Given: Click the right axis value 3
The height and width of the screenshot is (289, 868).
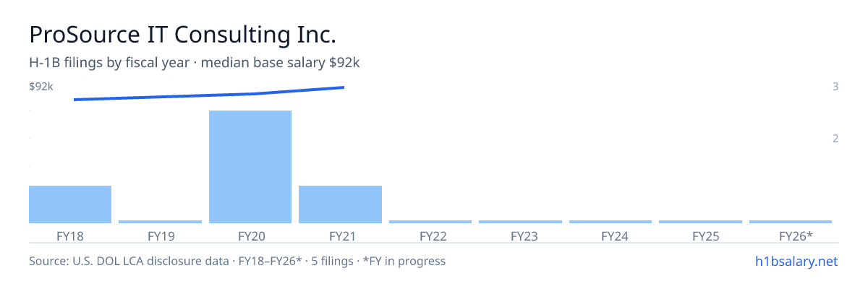Looking at the screenshot, I should point(835,87).
